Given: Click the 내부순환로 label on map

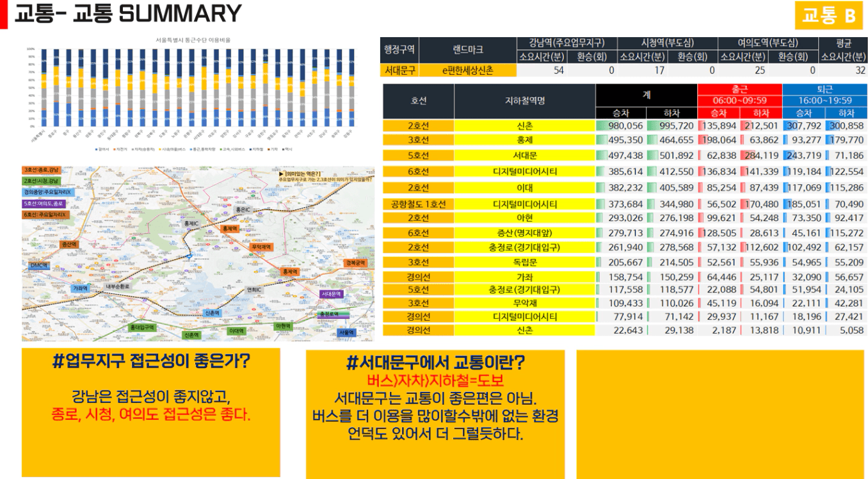Looking at the screenshot, I should (117, 286).
